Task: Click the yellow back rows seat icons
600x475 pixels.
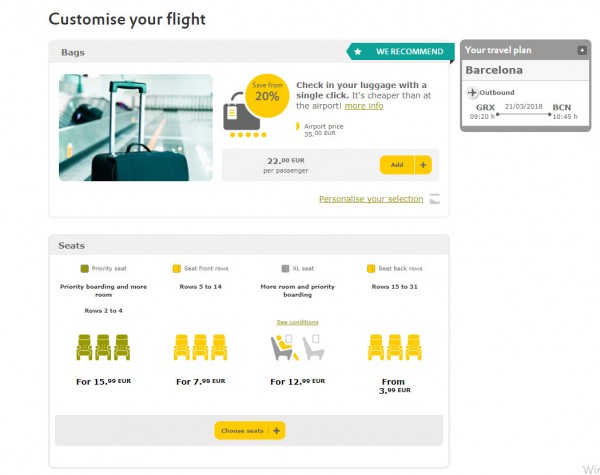Action: pos(395,347)
